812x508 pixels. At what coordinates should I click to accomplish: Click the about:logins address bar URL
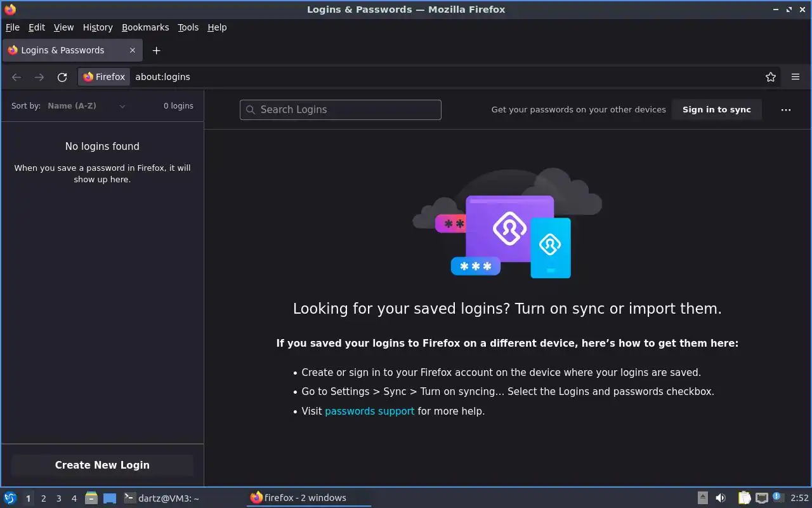(162, 77)
